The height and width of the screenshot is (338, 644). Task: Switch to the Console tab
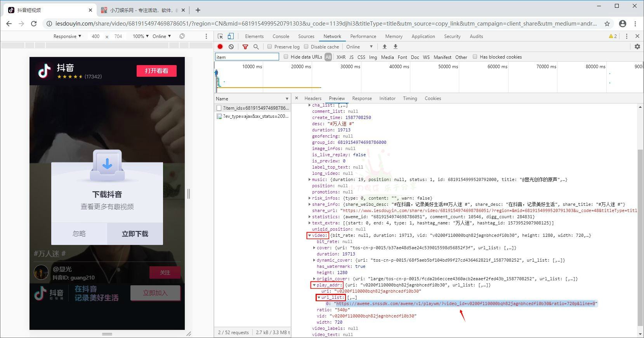[281, 36]
